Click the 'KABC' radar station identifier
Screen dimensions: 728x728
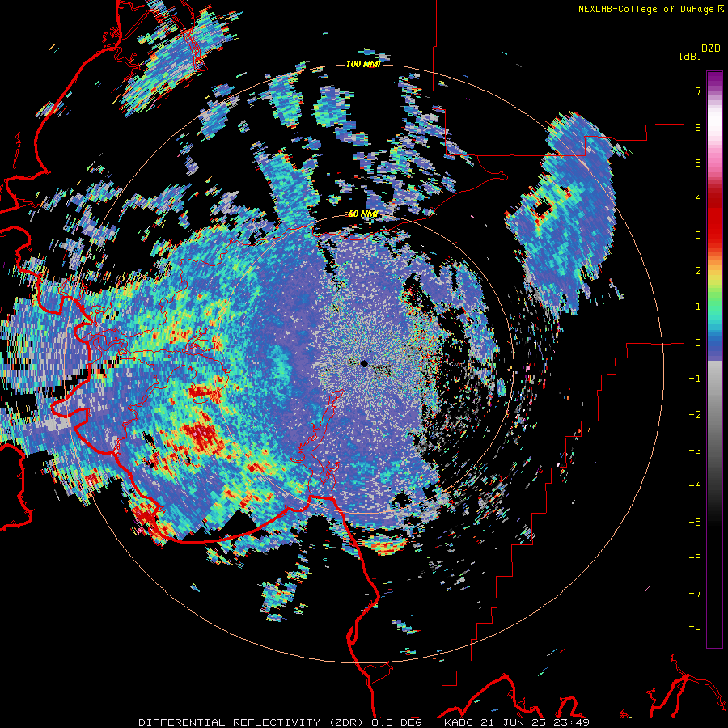click(x=459, y=722)
